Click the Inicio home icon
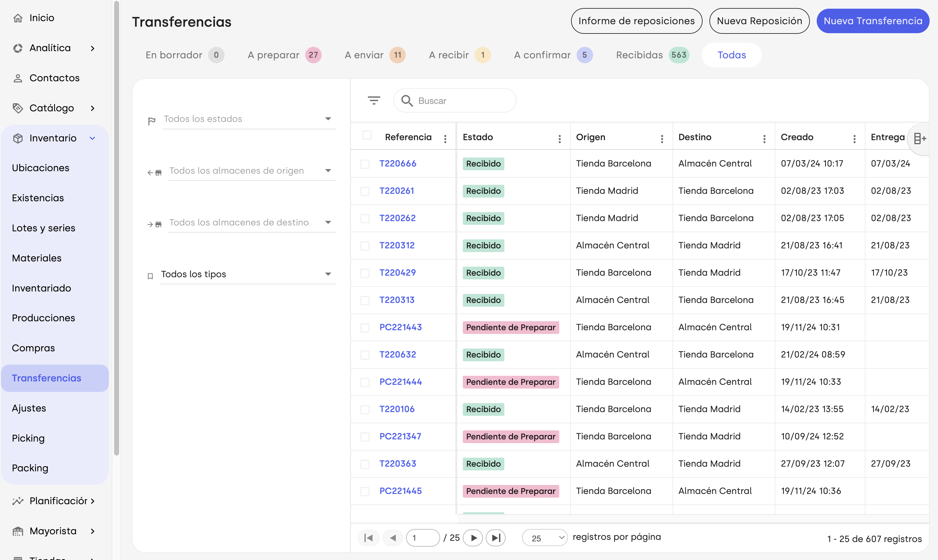 pyautogui.click(x=18, y=18)
